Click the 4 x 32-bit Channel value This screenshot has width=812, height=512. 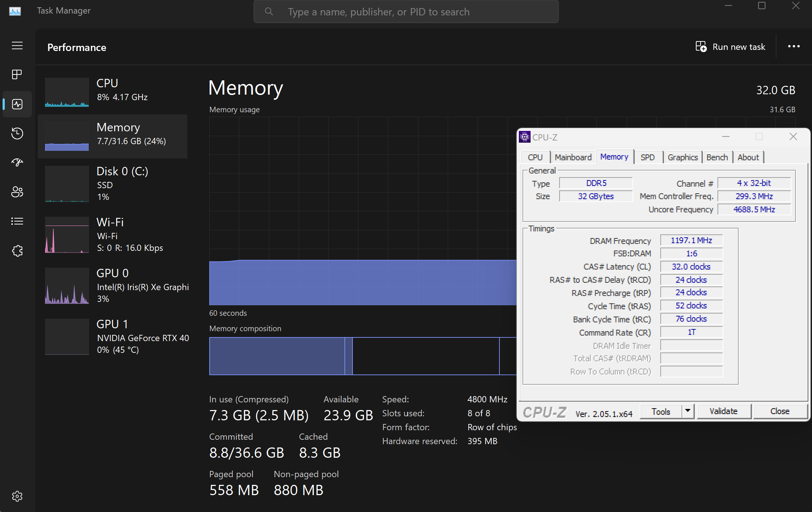click(x=754, y=183)
